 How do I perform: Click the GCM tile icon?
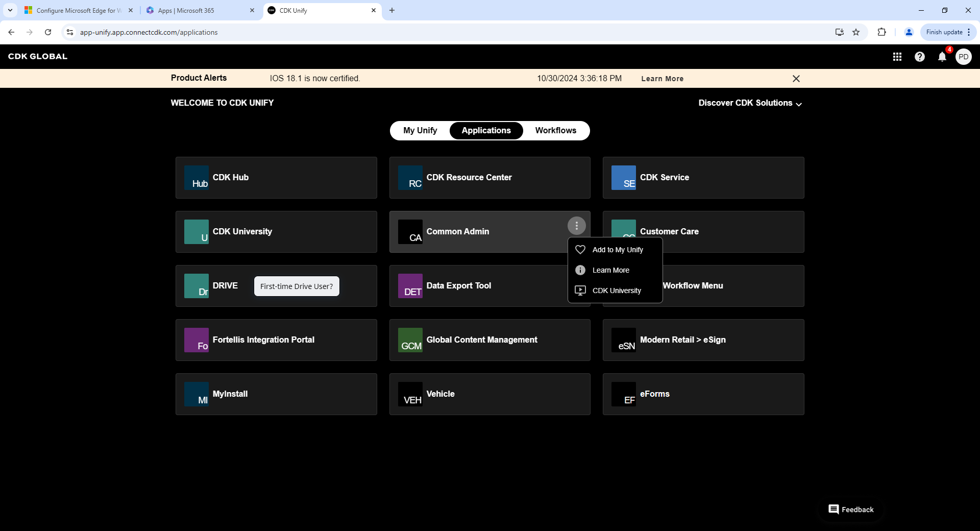410,340
